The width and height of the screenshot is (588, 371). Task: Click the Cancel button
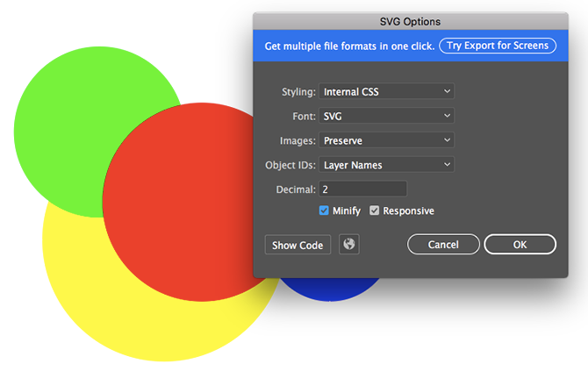pyautogui.click(x=443, y=245)
